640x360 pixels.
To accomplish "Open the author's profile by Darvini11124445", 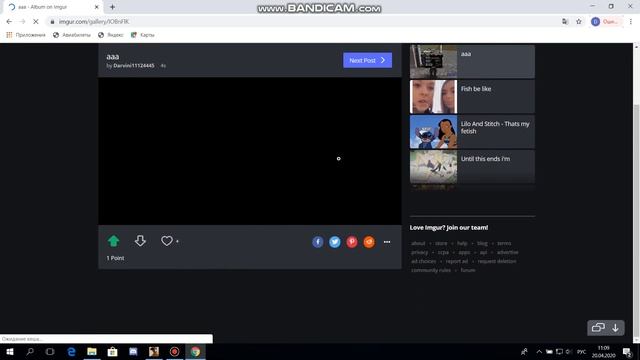I will click(x=134, y=66).
